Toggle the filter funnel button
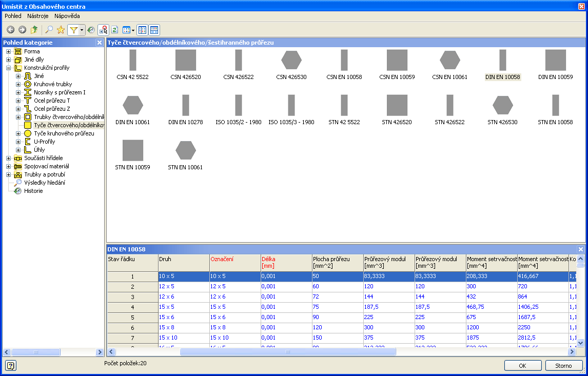Image resolution: width=588 pixels, height=376 pixels. [73, 30]
